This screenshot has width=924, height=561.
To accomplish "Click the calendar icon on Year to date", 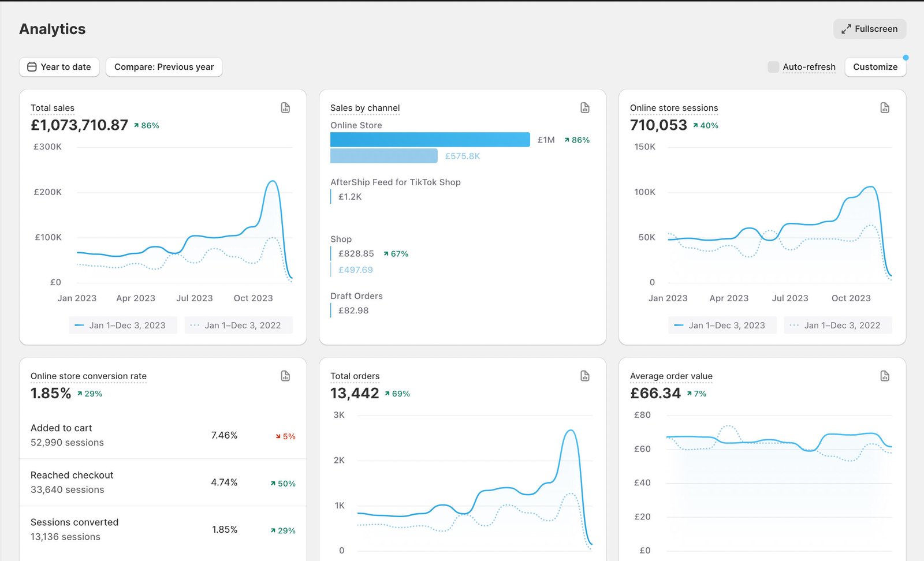I will click(32, 67).
